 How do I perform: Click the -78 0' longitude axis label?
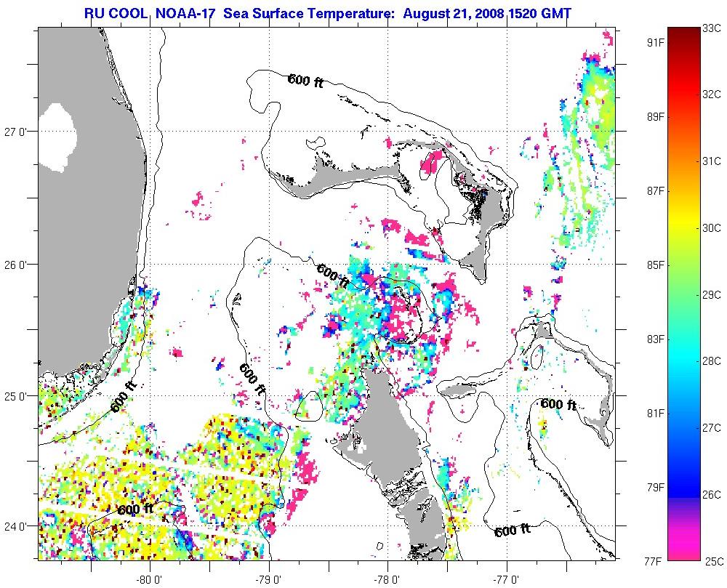[387, 579]
